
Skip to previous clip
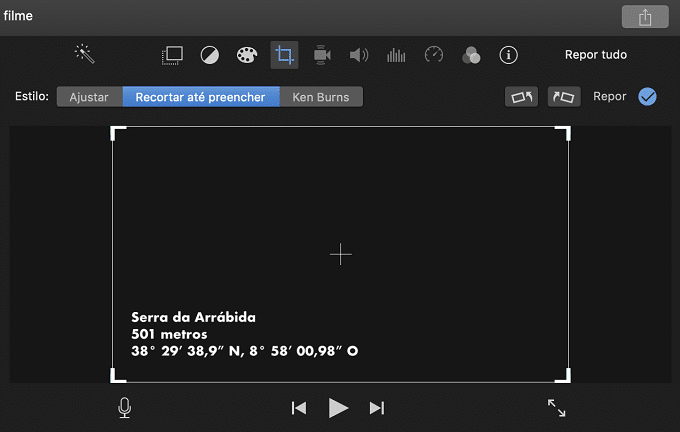click(299, 408)
